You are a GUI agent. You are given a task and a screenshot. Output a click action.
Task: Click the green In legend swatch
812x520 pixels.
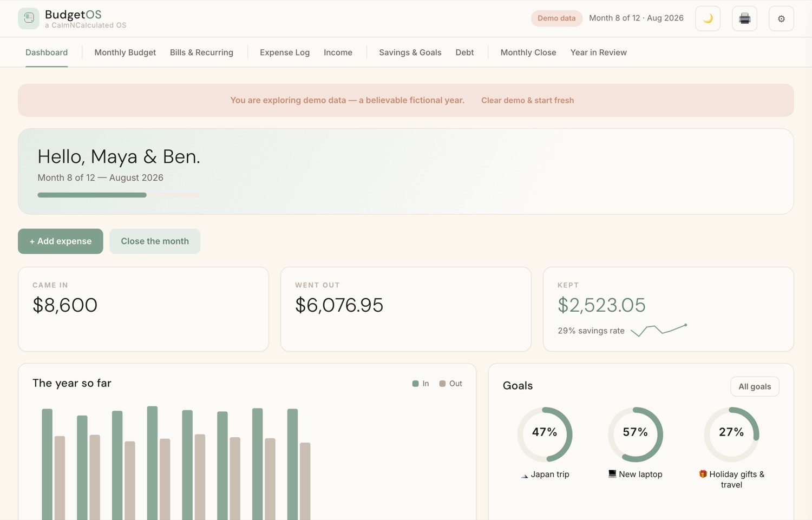tap(415, 384)
